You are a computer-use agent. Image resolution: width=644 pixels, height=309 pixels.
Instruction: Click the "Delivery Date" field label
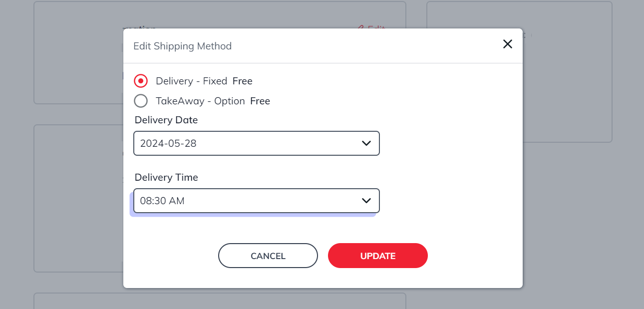click(166, 120)
